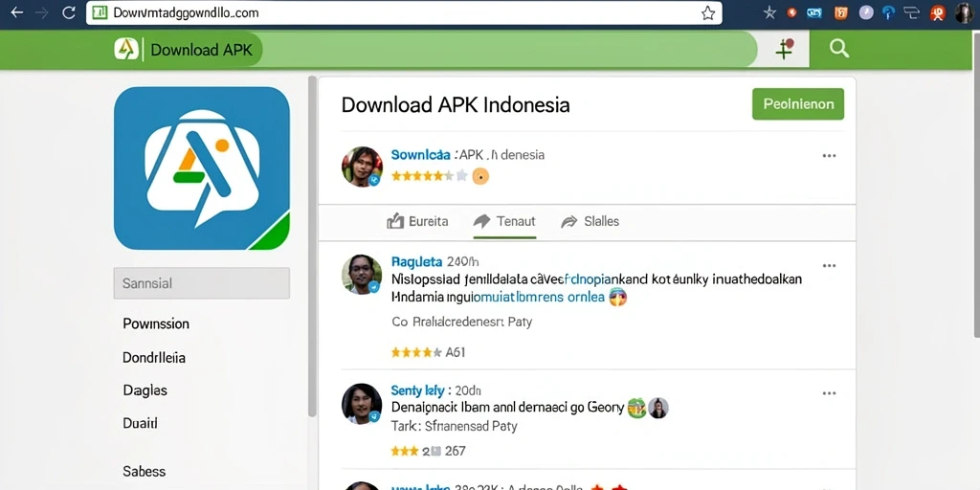Open the Download APK header link

[201, 50]
